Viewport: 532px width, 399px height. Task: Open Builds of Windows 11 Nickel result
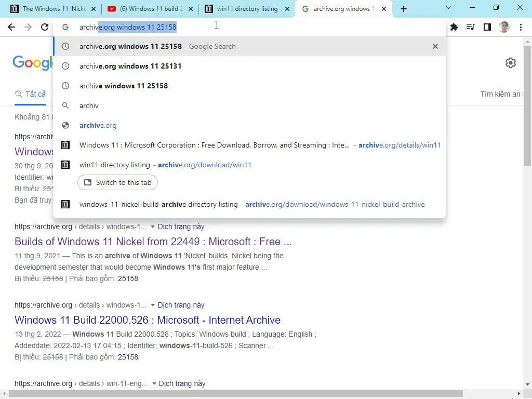coord(153,242)
